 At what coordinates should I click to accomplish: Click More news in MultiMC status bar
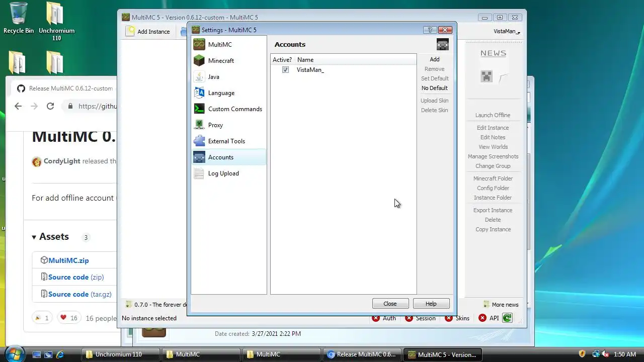(x=501, y=305)
